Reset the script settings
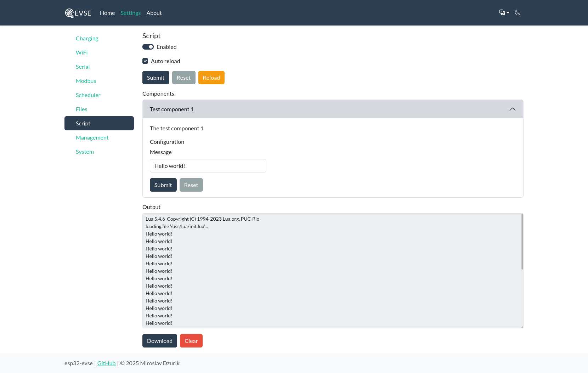This screenshot has height=373, width=588. (184, 78)
